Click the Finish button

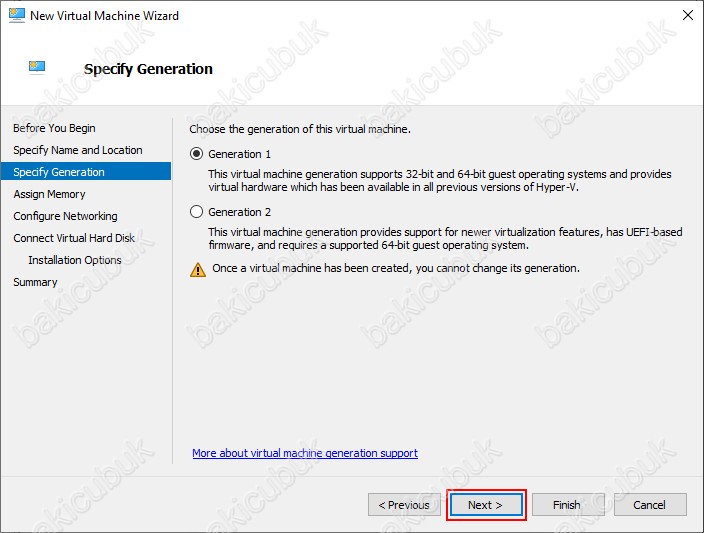tap(568, 505)
